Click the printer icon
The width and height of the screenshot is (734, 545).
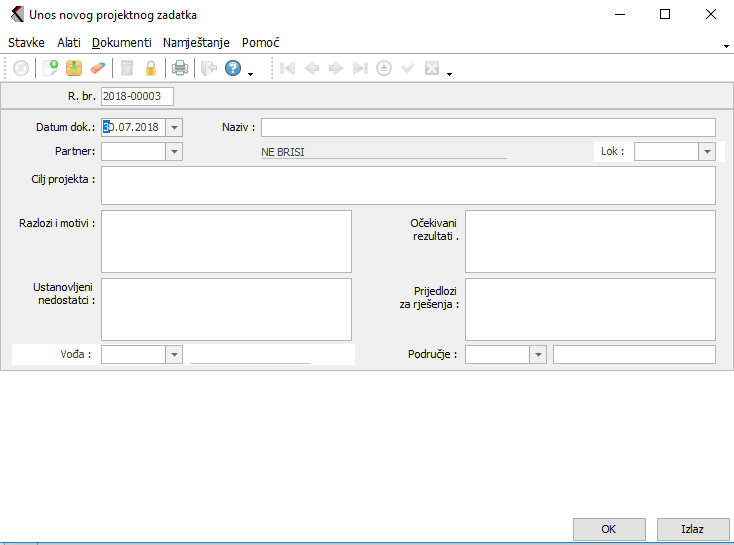(179, 69)
